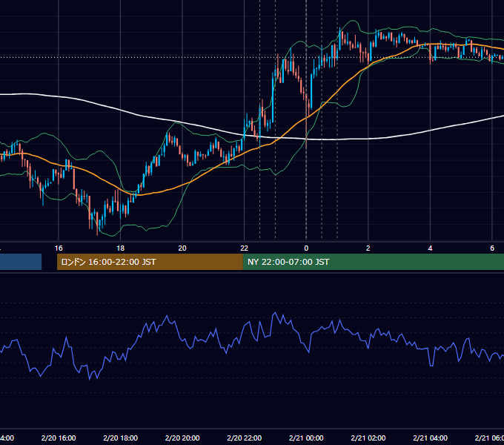Click the 2/21 04:00 date label
Viewport: 504px width, 445px height.
pyautogui.click(x=430, y=438)
